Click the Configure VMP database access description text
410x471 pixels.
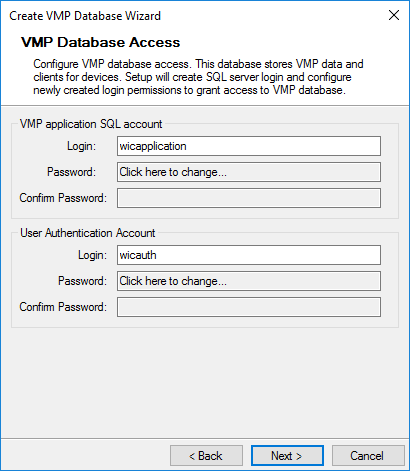(198, 77)
